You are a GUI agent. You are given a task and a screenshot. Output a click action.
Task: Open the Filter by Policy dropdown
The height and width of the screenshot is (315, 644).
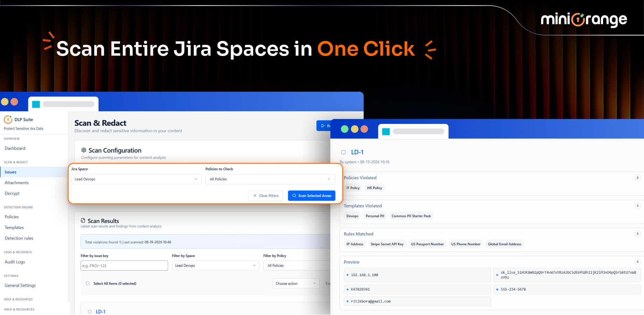click(x=297, y=265)
